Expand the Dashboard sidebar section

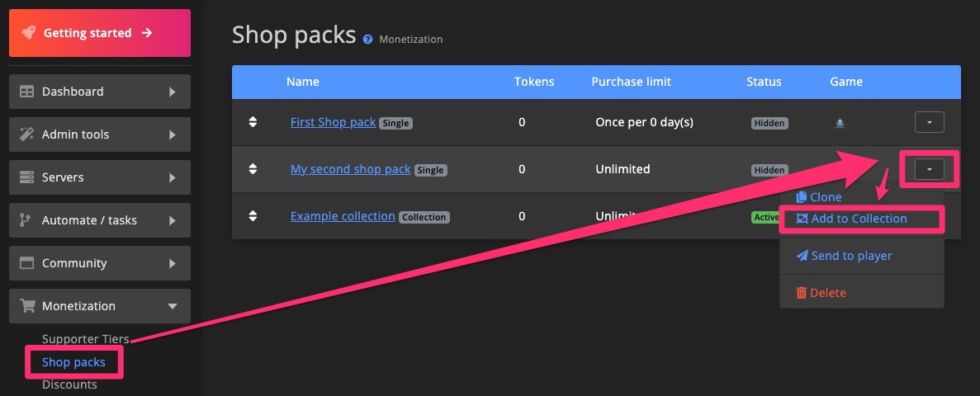click(99, 92)
